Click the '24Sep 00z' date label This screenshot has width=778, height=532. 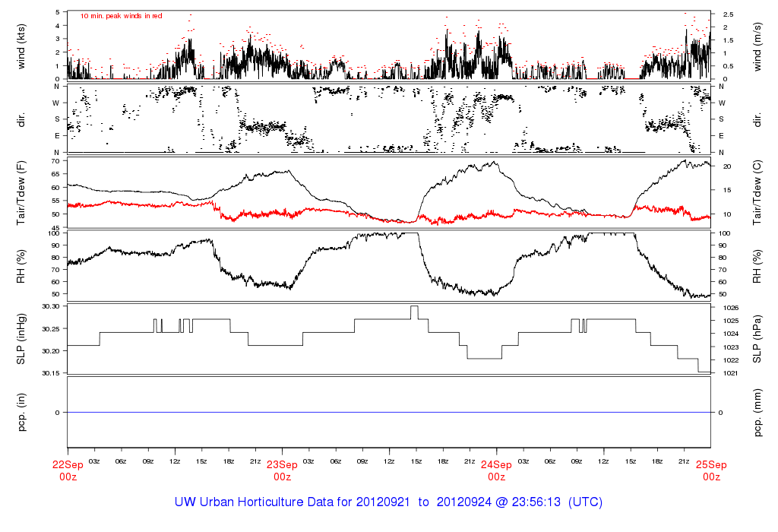click(x=496, y=470)
